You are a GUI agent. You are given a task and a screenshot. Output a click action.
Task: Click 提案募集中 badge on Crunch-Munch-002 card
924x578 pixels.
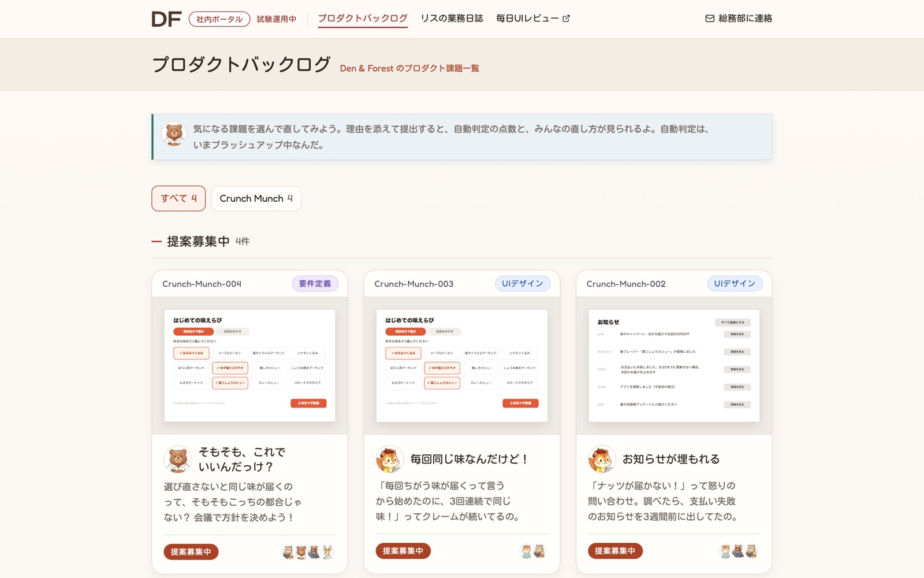[615, 551]
